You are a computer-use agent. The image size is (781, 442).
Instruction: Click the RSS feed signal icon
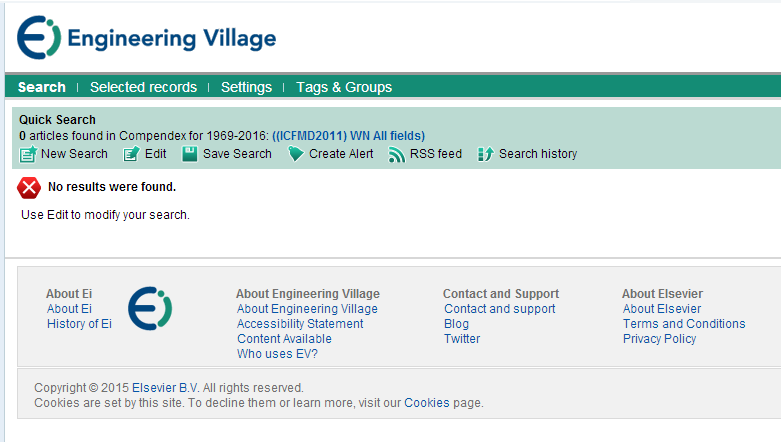(x=396, y=154)
